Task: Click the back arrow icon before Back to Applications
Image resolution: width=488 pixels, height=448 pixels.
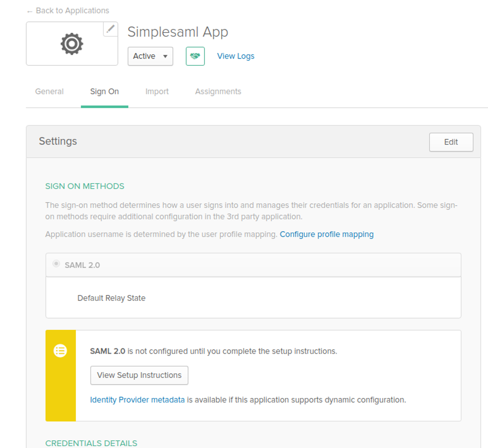Action: (30, 10)
